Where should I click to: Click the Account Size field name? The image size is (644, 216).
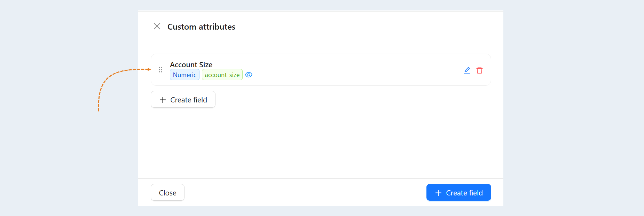(x=191, y=64)
